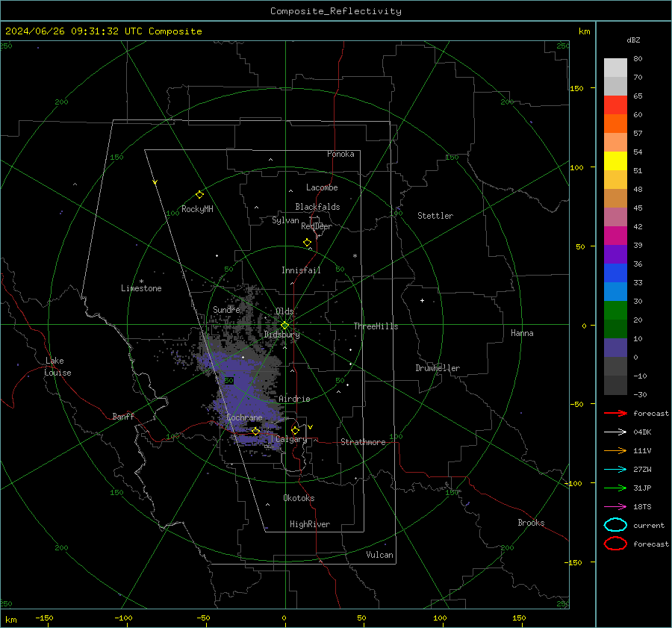
Task: Click the bright blue swatch below 36 dBZ
Action: [615, 273]
